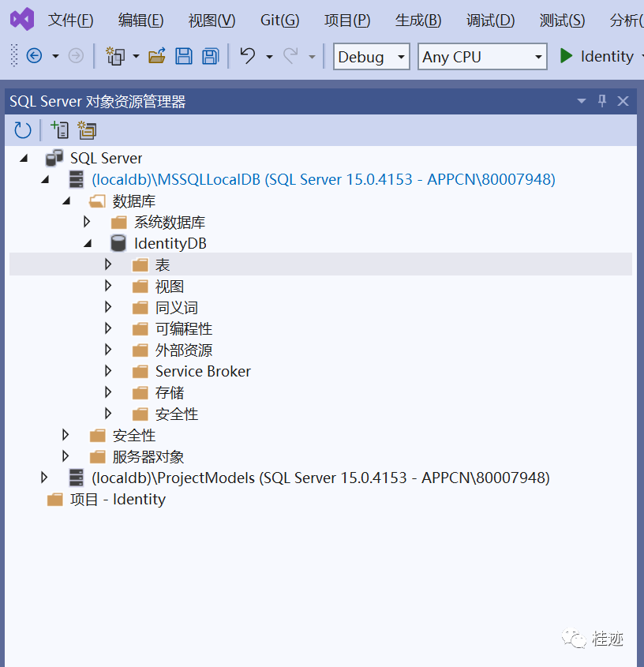Open the redo history dropdown arrow
The image size is (644, 667).
coord(312,56)
